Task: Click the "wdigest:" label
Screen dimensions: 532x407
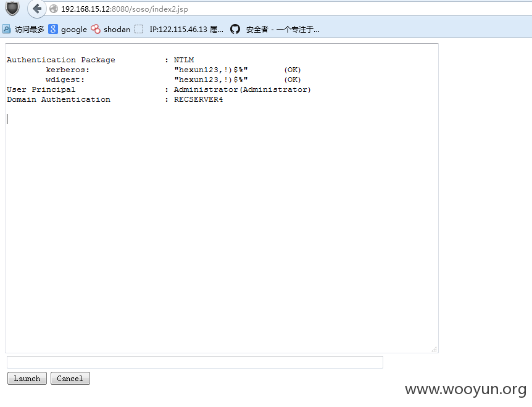Action: click(65, 80)
